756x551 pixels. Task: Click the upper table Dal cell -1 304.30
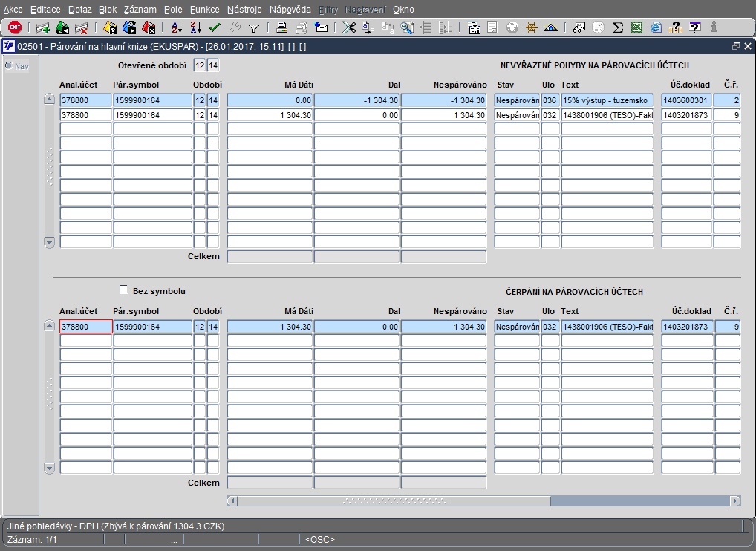356,100
